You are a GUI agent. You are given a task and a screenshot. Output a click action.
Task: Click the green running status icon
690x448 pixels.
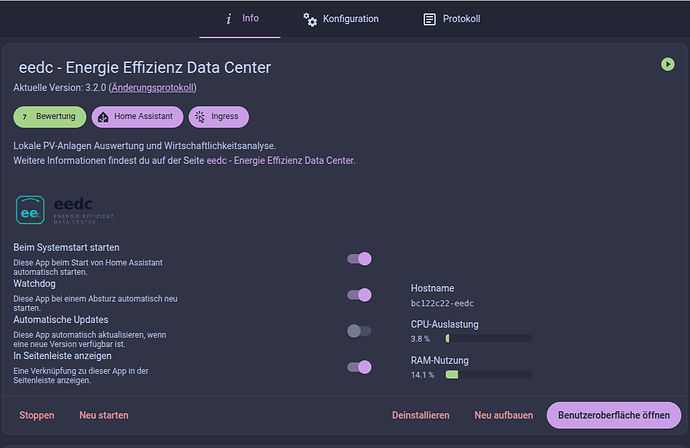click(x=668, y=64)
